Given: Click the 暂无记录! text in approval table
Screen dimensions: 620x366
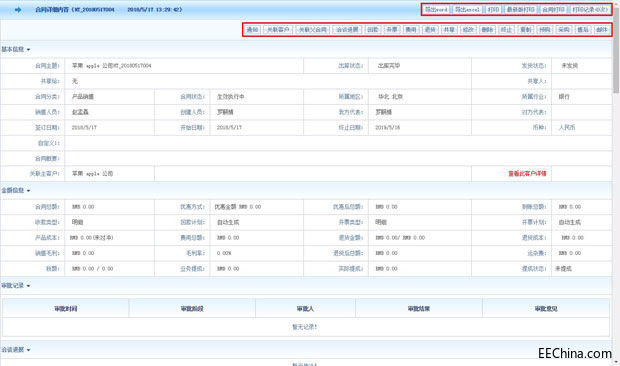Looking at the screenshot, I should tap(305, 327).
